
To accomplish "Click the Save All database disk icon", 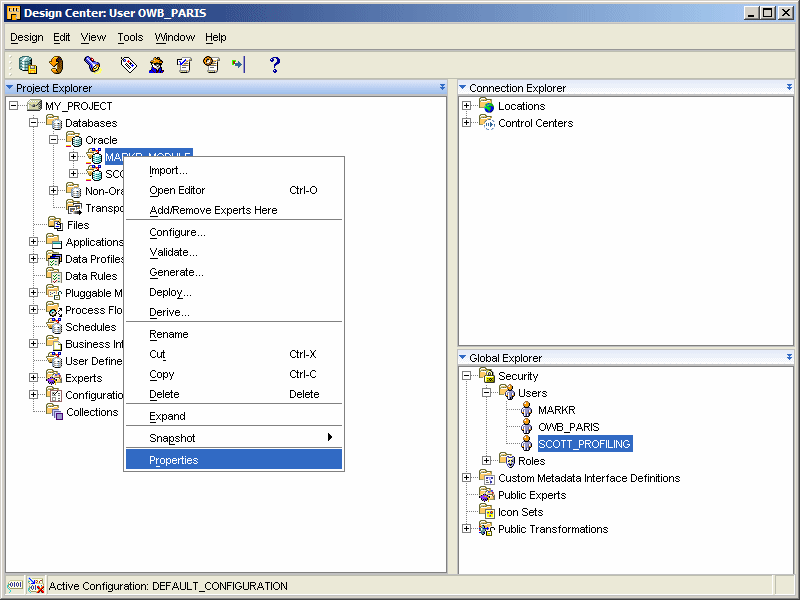I will coord(28,65).
